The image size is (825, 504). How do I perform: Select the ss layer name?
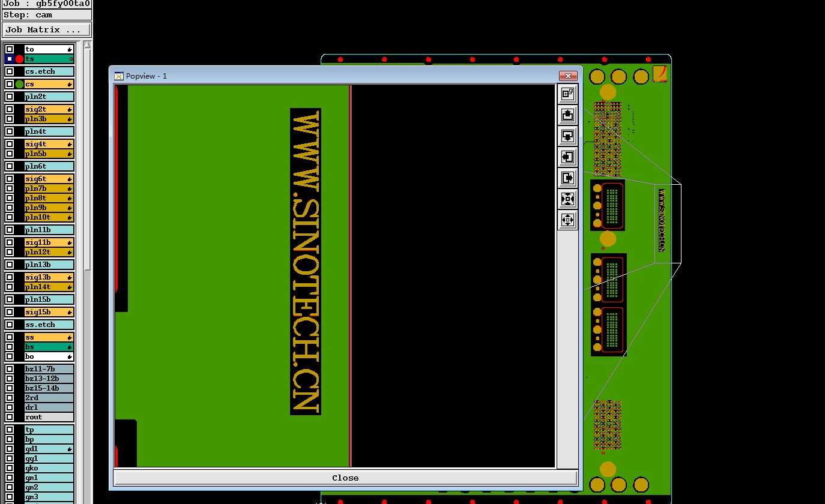point(49,337)
